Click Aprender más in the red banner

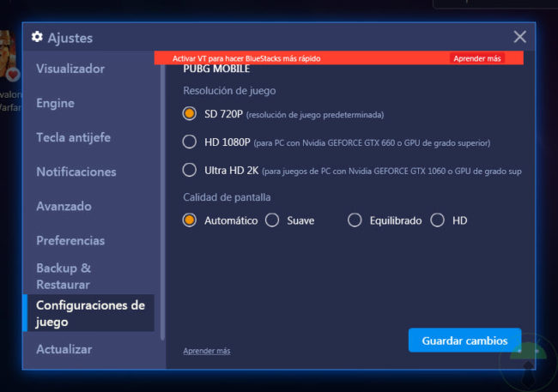[x=477, y=58]
